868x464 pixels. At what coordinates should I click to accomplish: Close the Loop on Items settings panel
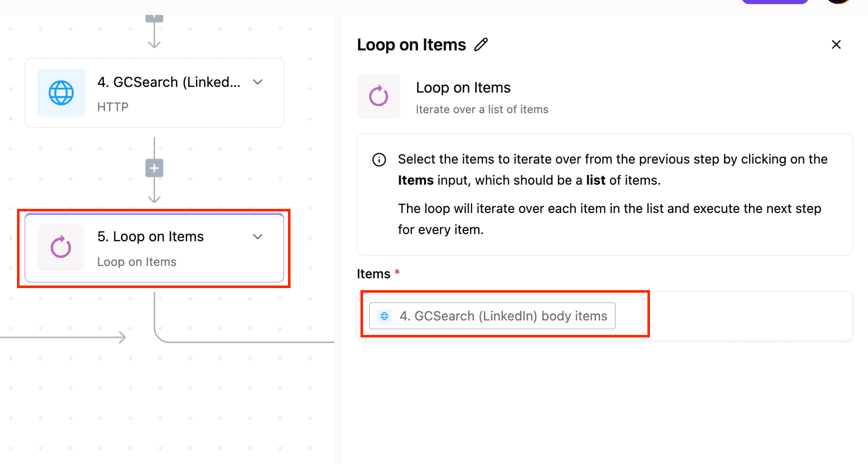pos(836,45)
